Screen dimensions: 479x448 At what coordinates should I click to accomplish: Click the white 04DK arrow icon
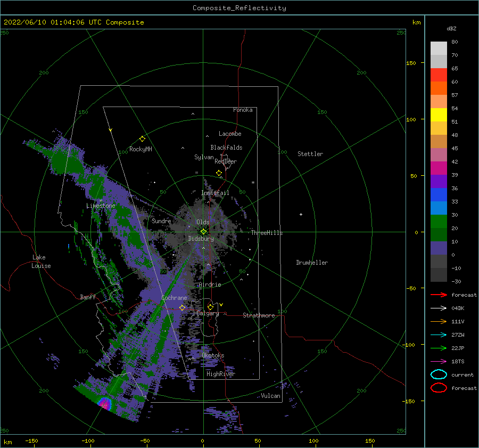[x=439, y=308]
